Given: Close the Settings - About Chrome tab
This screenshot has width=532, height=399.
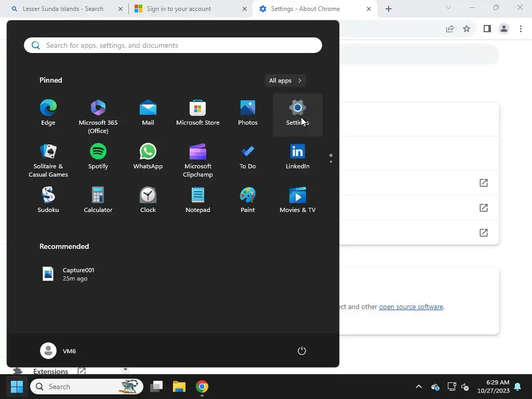Looking at the screenshot, I should tap(369, 9).
